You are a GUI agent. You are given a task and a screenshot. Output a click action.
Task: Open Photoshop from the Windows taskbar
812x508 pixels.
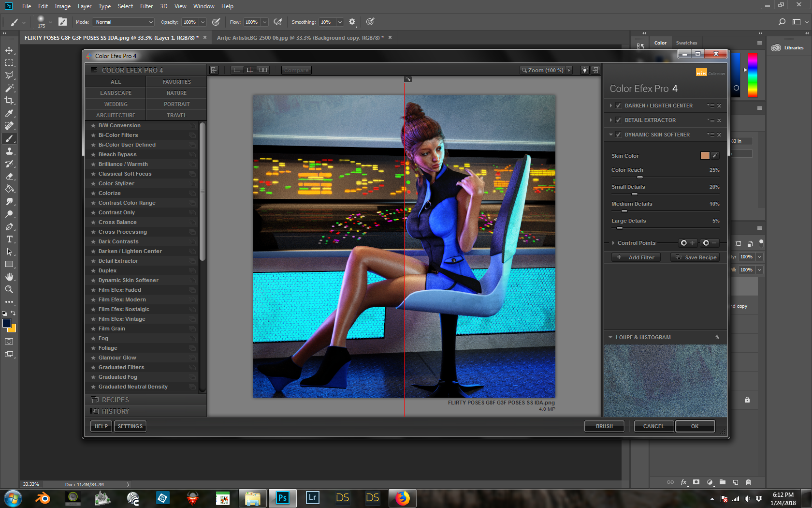[282, 498]
